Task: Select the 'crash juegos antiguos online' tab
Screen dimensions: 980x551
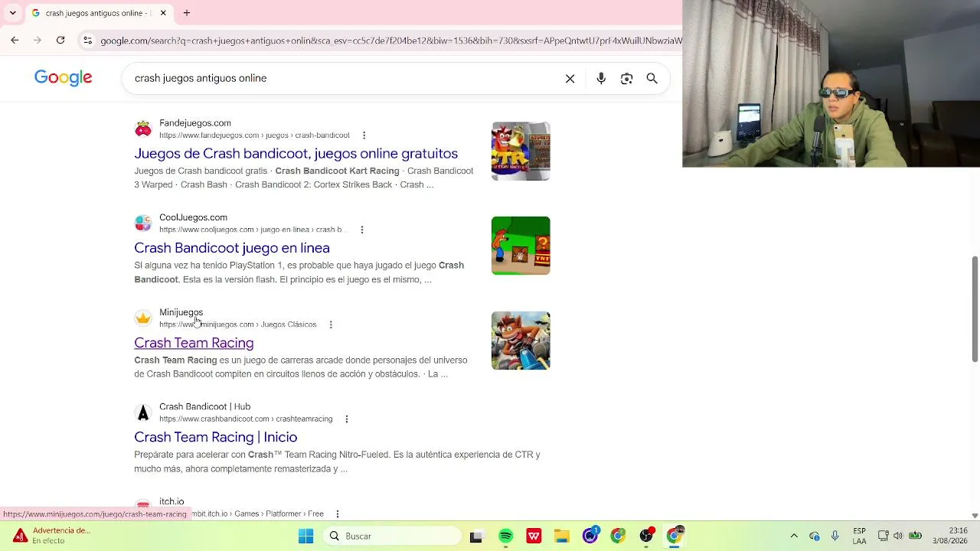Action: (98, 13)
